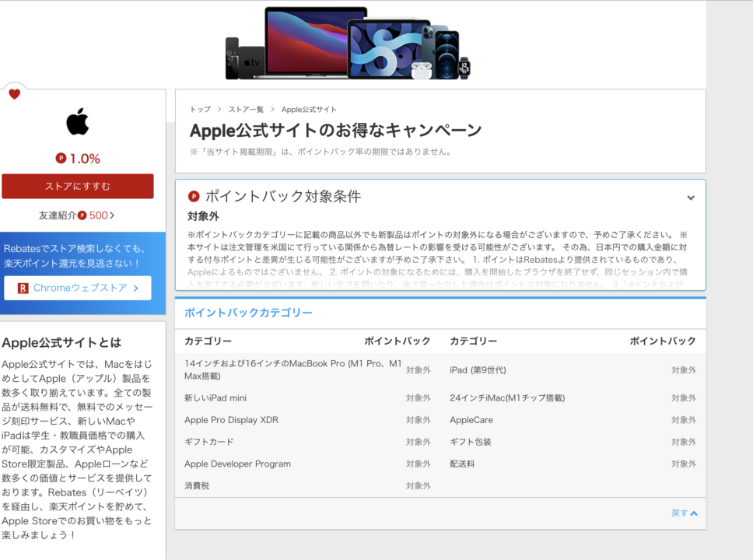
Task: Click the Apple products banner image
Action: 348,44
